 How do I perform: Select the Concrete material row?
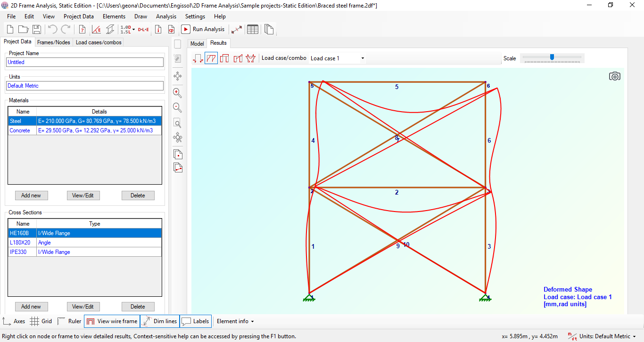(x=85, y=130)
